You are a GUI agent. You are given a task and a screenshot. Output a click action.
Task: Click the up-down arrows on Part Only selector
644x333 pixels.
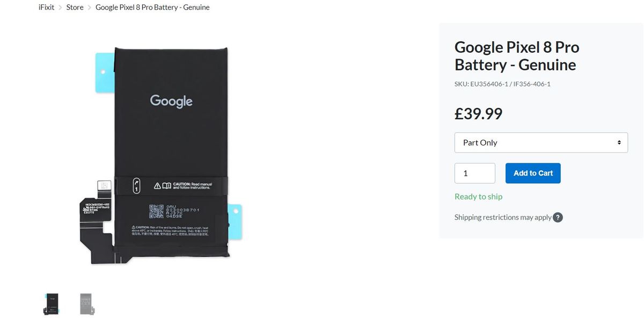click(619, 143)
